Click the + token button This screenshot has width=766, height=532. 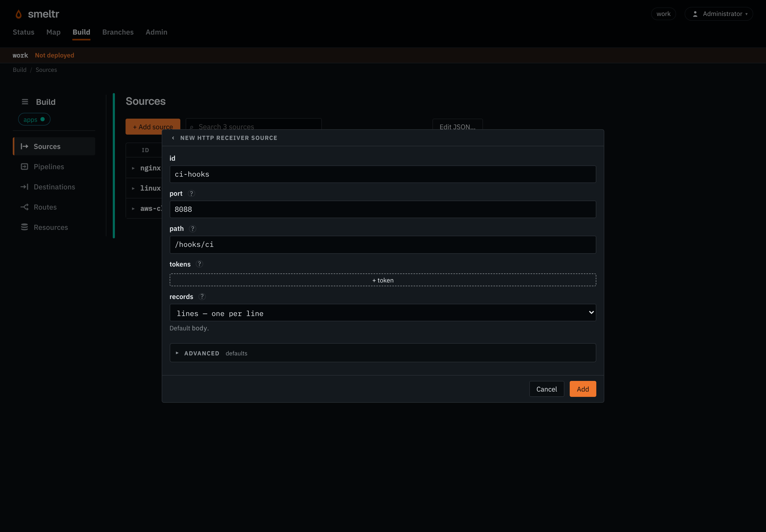383,280
